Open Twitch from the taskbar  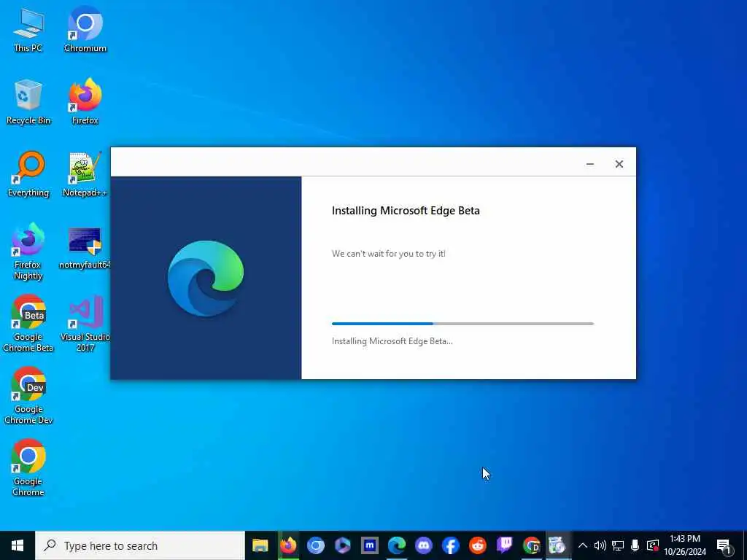[505, 545]
